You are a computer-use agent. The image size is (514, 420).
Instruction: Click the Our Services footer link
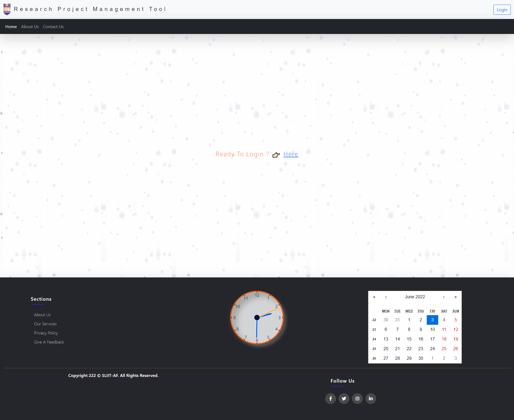[45, 324]
